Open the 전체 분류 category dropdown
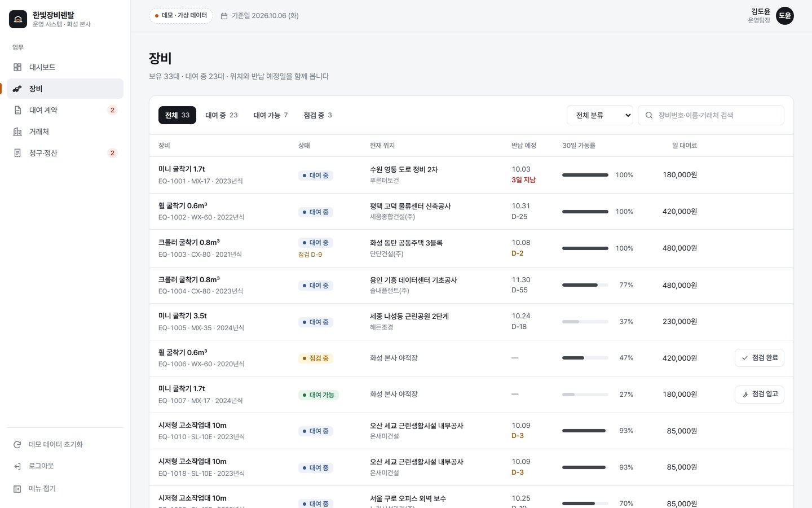 click(600, 115)
